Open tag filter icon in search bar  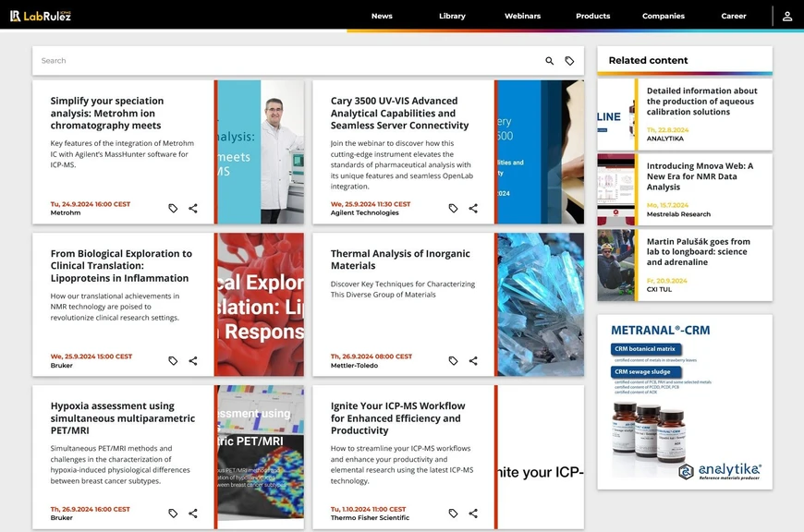tap(569, 61)
